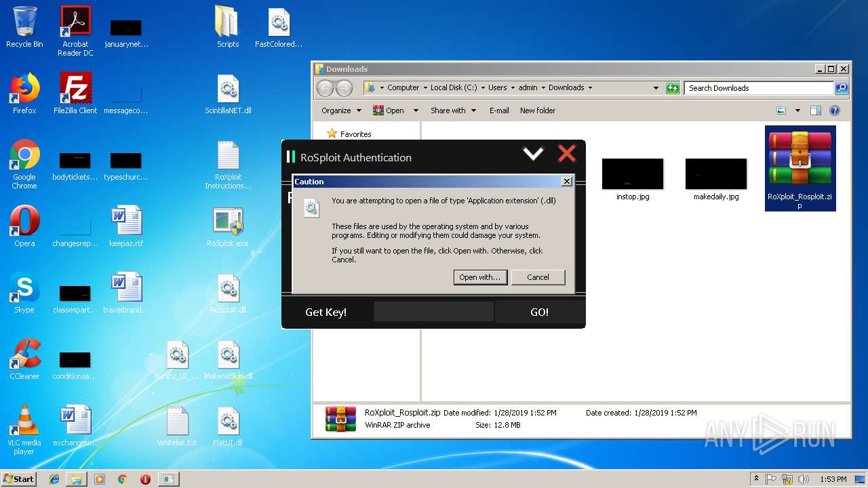
Task: Show hidden tray icons arrow
Action: (756, 479)
